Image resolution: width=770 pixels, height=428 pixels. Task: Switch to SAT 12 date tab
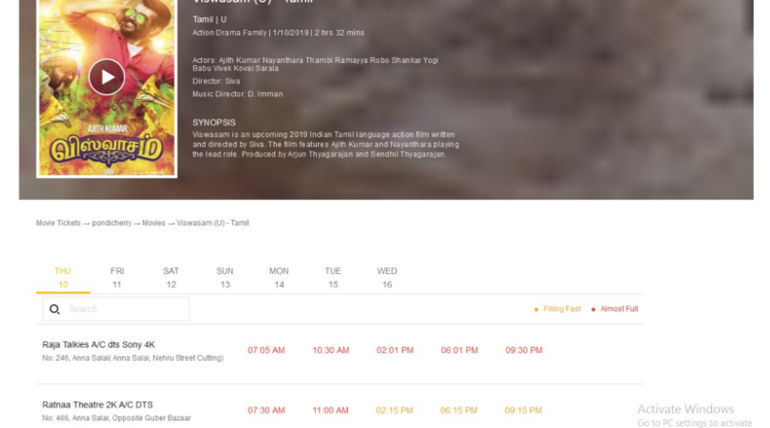tap(171, 278)
